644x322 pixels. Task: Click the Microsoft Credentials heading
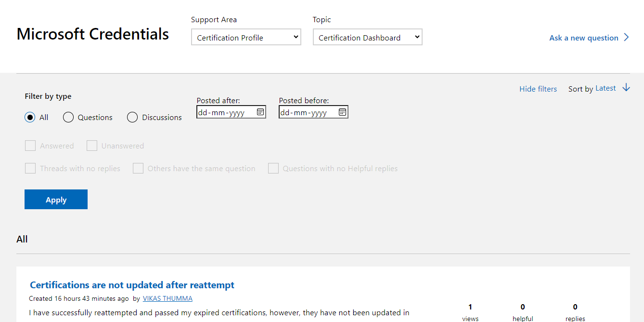[93, 34]
